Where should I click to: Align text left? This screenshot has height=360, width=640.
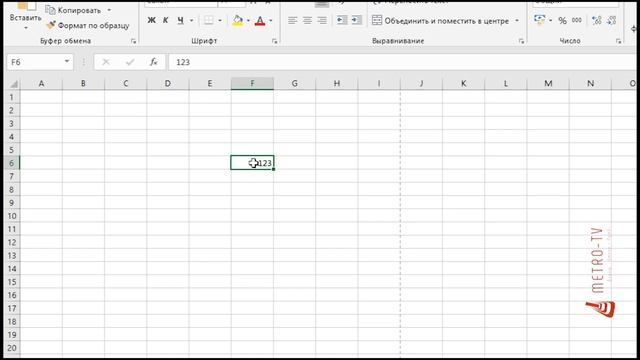(292, 20)
